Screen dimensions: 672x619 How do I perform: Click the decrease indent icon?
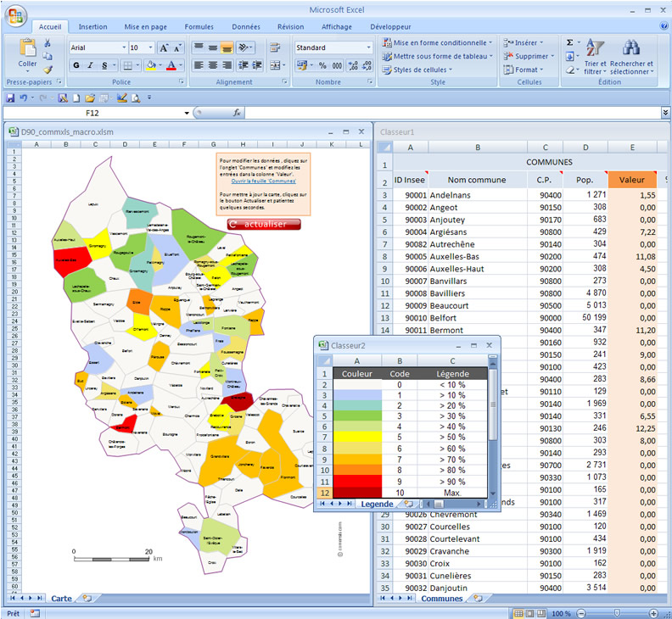point(243,65)
